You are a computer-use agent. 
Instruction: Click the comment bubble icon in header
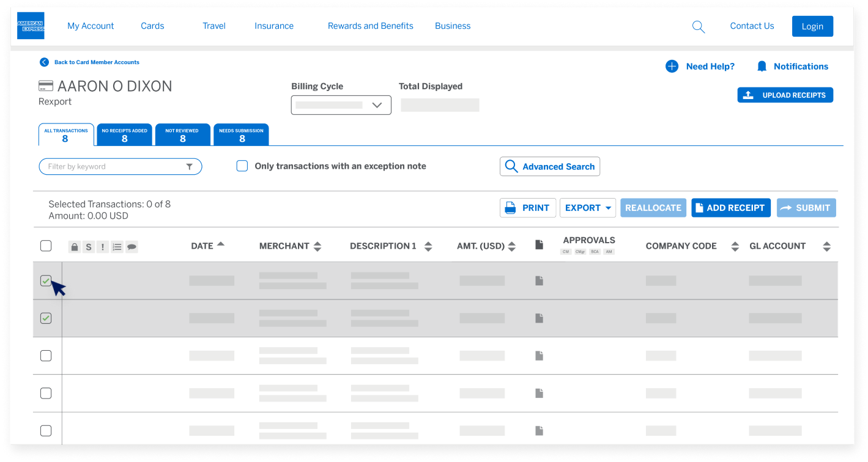point(132,247)
